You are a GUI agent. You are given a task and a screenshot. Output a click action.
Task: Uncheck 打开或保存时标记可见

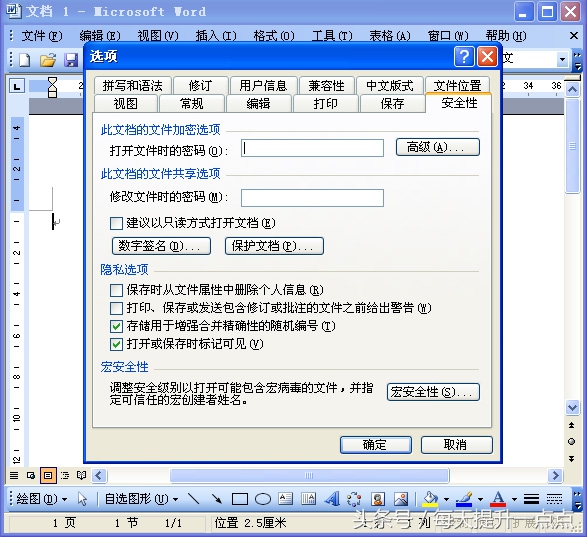[116, 344]
